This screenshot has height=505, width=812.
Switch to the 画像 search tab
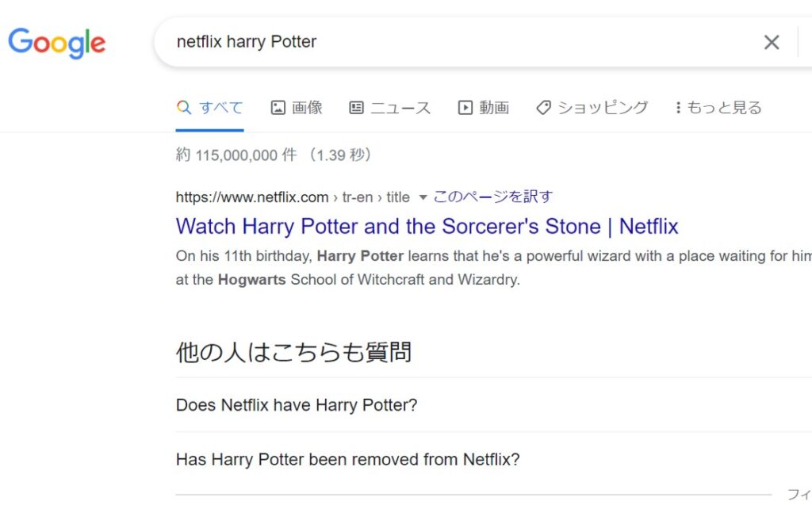(x=296, y=107)
